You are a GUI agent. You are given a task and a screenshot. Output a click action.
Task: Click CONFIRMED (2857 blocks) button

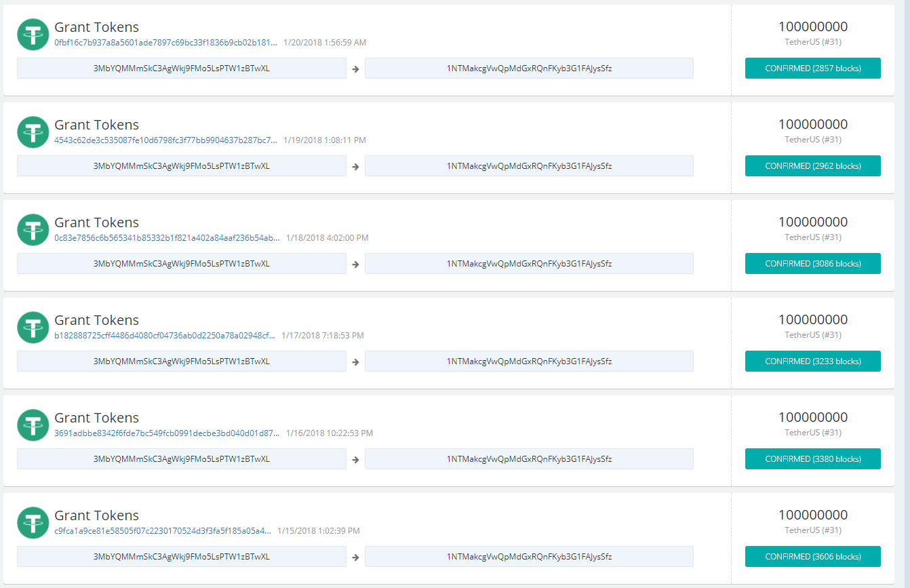tap(813, 68)
